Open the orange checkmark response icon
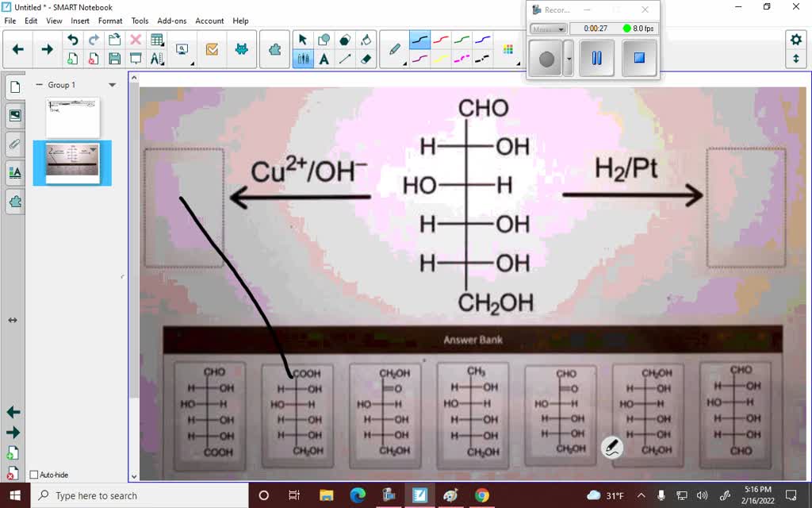This screenshot has width=812, height=508. [212, 49]
